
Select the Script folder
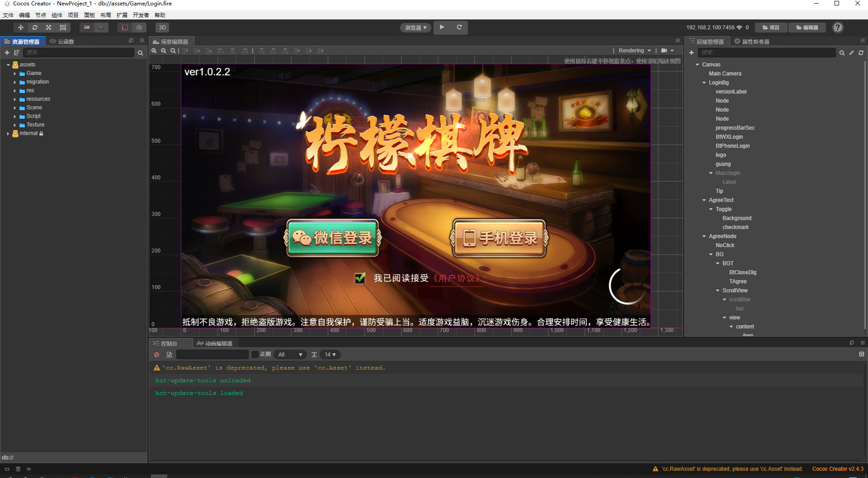(x=33, y=116)
